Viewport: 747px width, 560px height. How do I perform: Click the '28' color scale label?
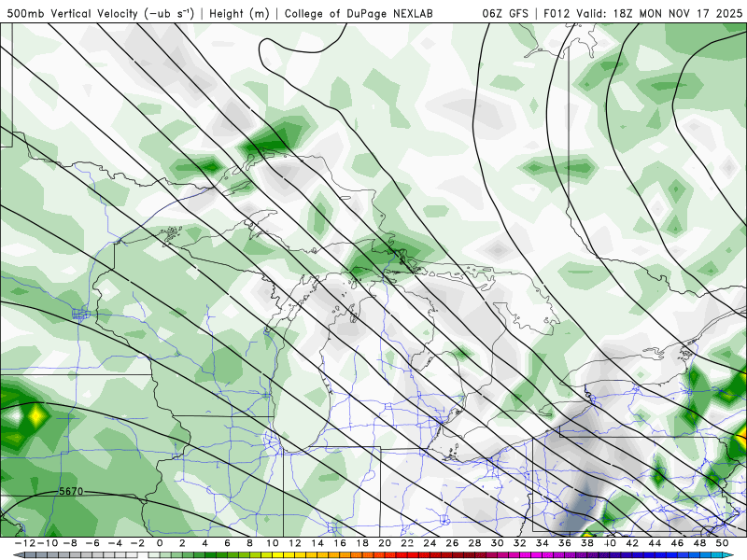click(474, 543)
